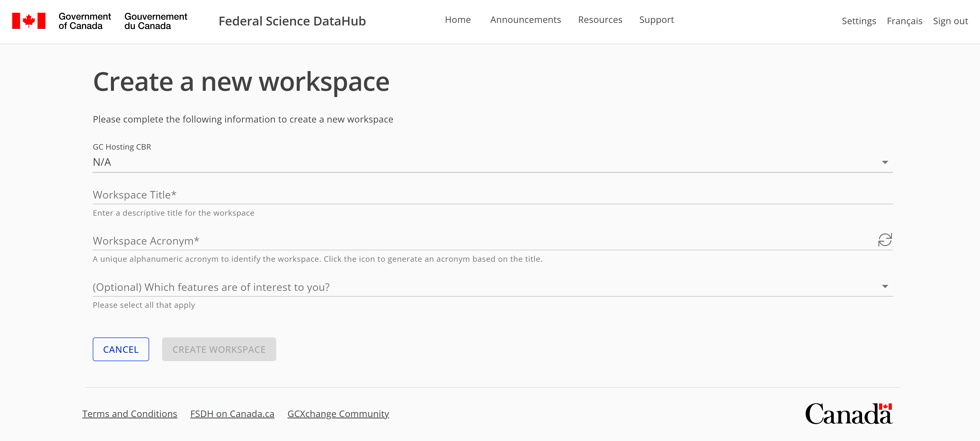Image resolution: width=980 pixels, height=441 pixels.
Task: Navigate to the Resources section
Action: tap(600, 20)
